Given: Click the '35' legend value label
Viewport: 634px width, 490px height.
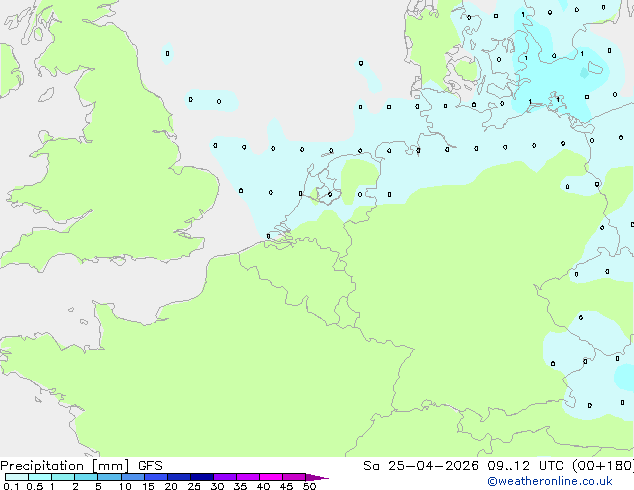Looking at the screenshot, I should 240,486.
